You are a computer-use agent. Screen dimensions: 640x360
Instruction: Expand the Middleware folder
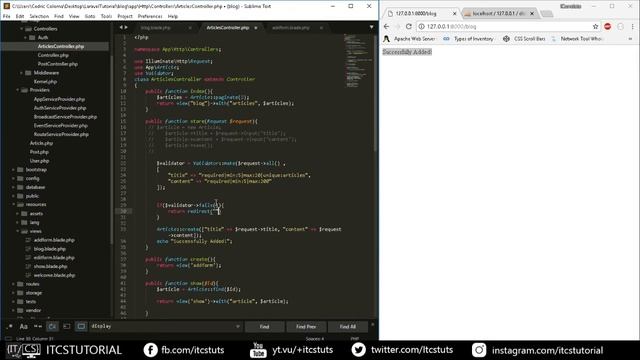pos(22,73)
